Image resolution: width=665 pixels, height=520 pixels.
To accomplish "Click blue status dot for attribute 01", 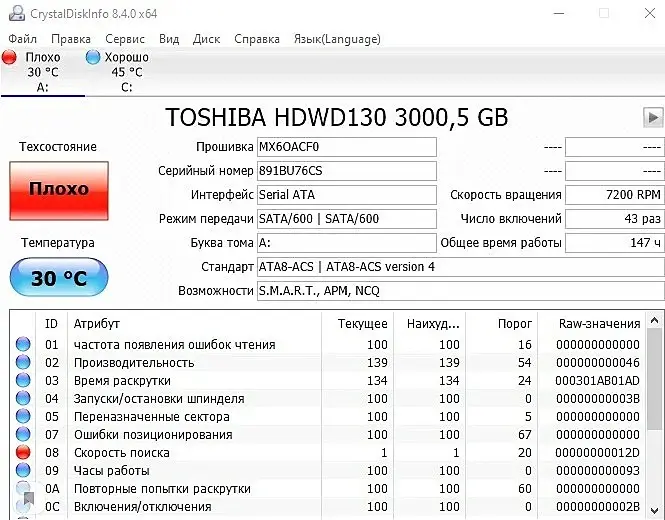I will click(x=23, y=344).
